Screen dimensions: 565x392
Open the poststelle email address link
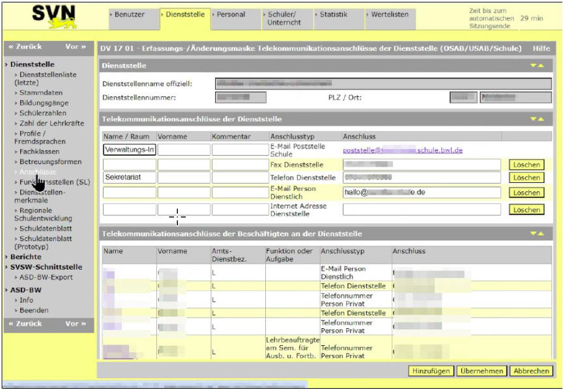coord(402,150)
